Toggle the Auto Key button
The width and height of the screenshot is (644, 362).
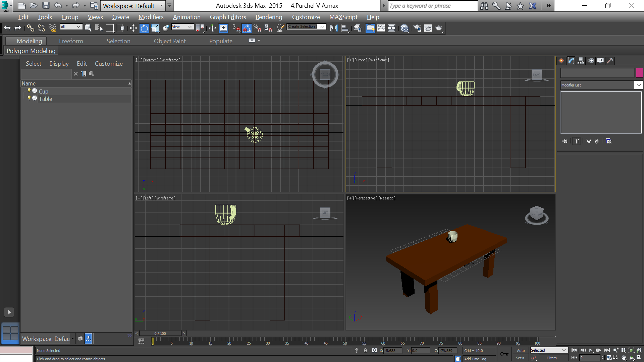click(x=521, y=351)
